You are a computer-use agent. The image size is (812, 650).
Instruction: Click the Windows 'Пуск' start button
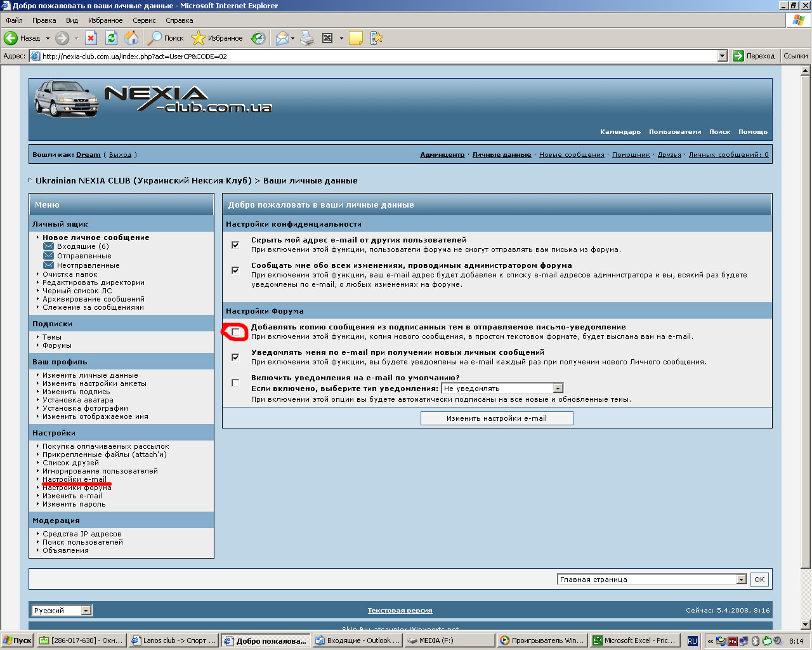click(x=17, y=640)
